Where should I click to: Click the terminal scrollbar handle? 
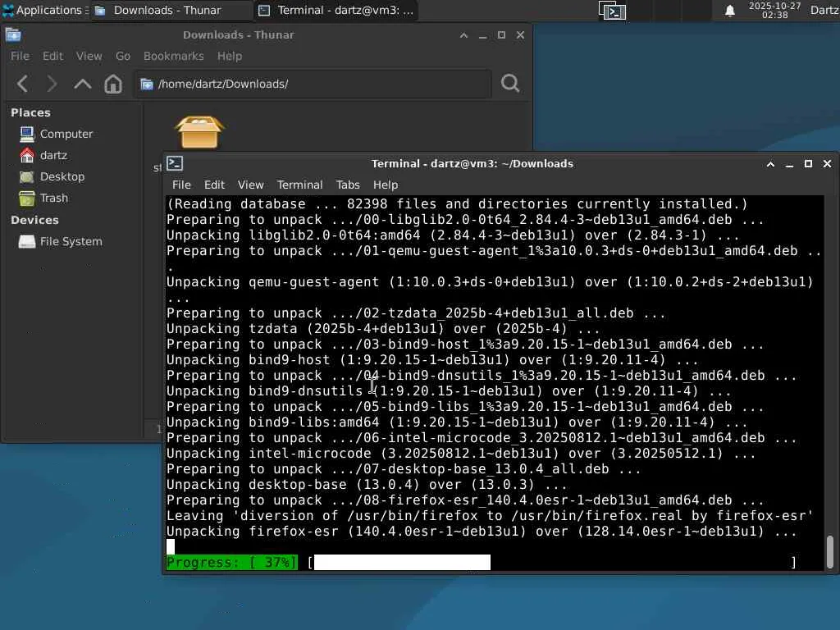coord(830,552)
